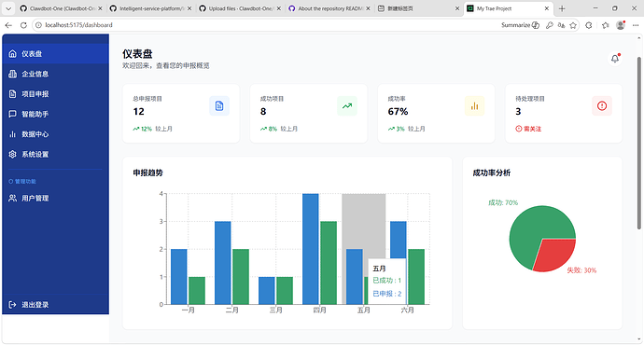644x345 pixels.
Task: Open 用户管理 user management
Action: coord(55,198)
